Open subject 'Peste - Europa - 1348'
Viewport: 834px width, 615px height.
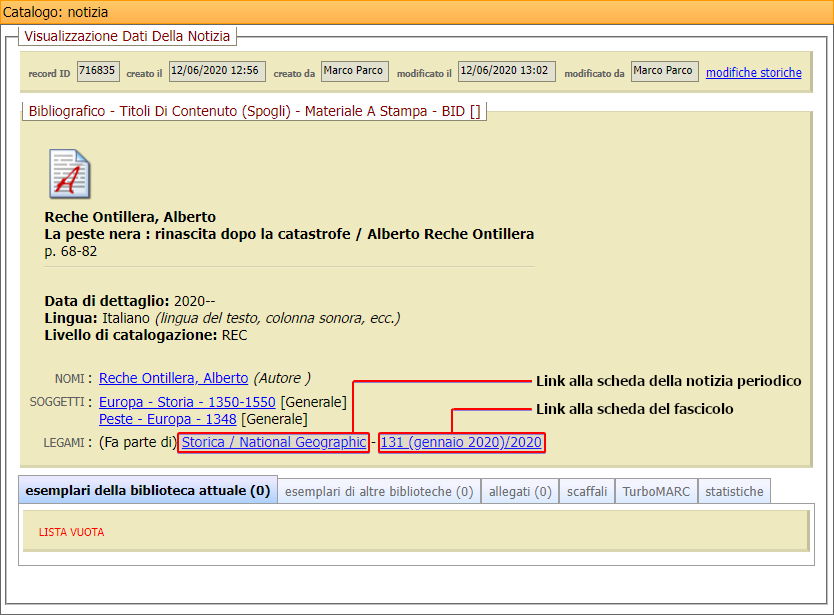[168, 419]
